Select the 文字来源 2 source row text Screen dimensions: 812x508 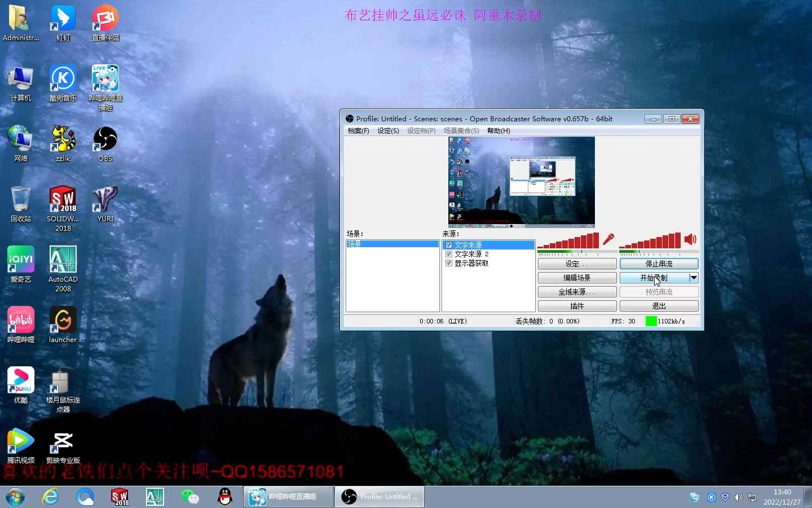coord(471,254)
